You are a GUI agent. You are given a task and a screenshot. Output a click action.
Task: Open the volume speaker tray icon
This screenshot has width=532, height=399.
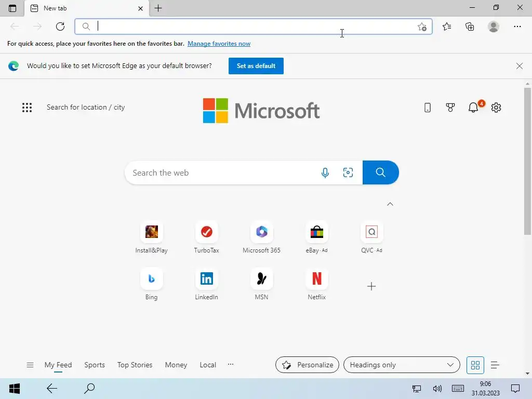point(437,389)
